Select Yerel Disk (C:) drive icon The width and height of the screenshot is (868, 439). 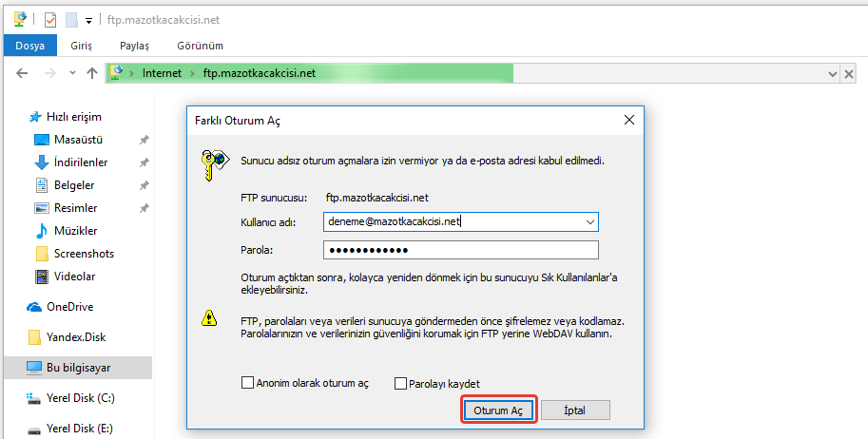tap(34, 398)
